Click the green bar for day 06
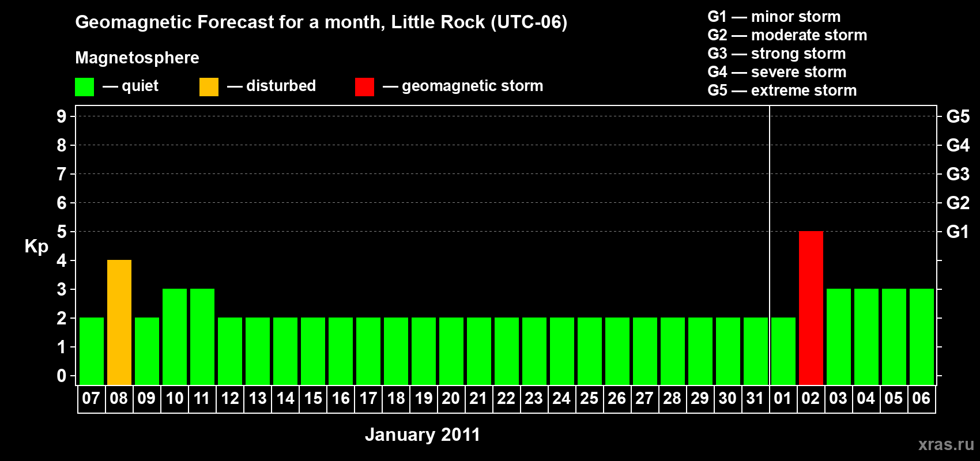The image size is (980, 461). [922, 337]
